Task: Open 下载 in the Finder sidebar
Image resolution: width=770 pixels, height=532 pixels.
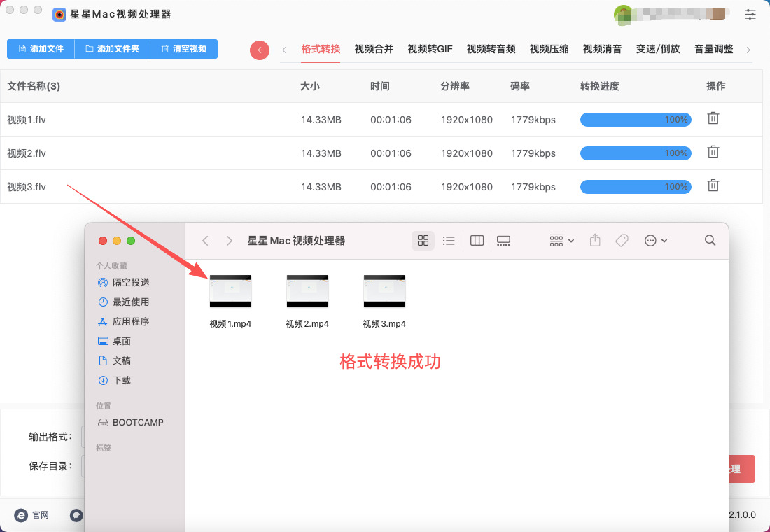Action: (114, 380)
